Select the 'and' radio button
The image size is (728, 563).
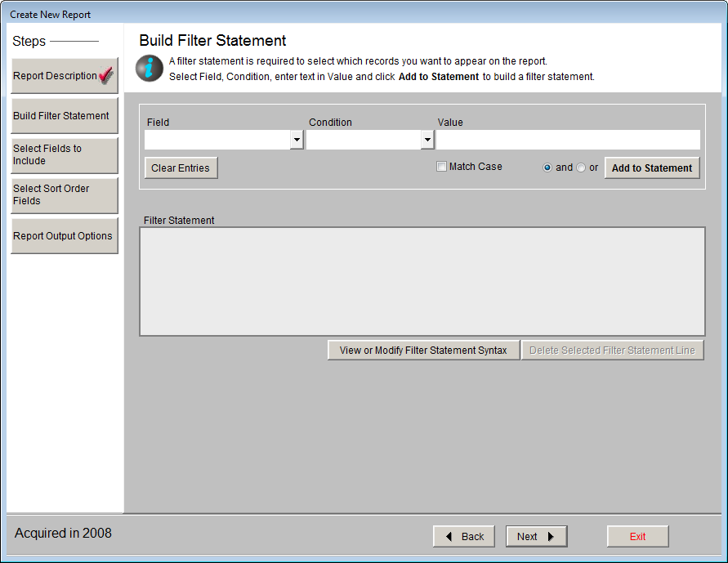tap(547, 167)
